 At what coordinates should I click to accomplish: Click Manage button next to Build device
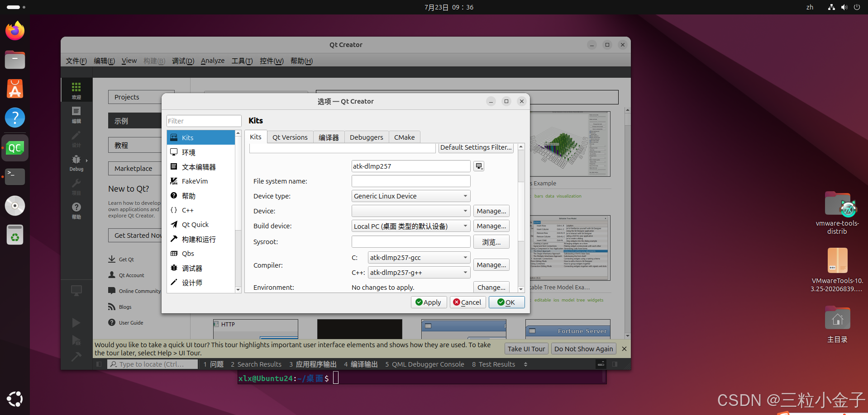pos(491,226)
